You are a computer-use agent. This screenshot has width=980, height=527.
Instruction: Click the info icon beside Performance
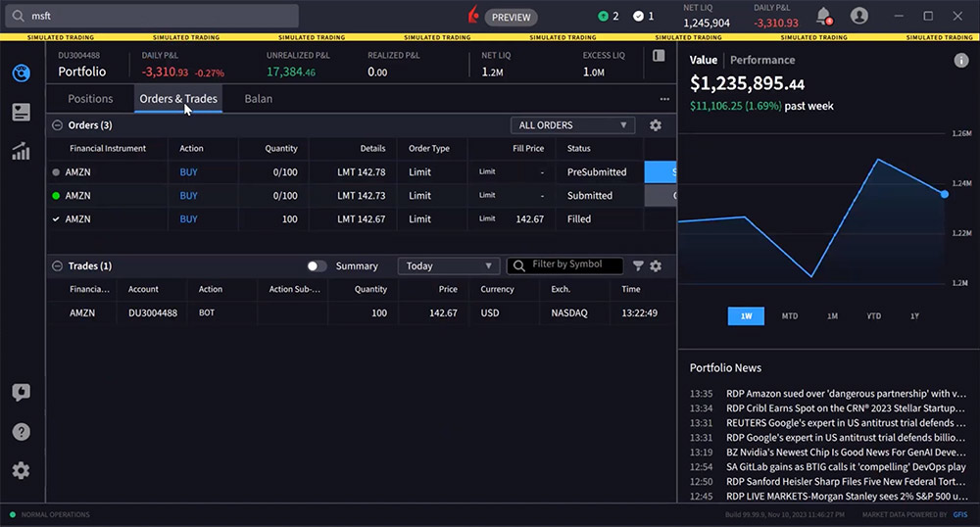click(x=961, y=61)
